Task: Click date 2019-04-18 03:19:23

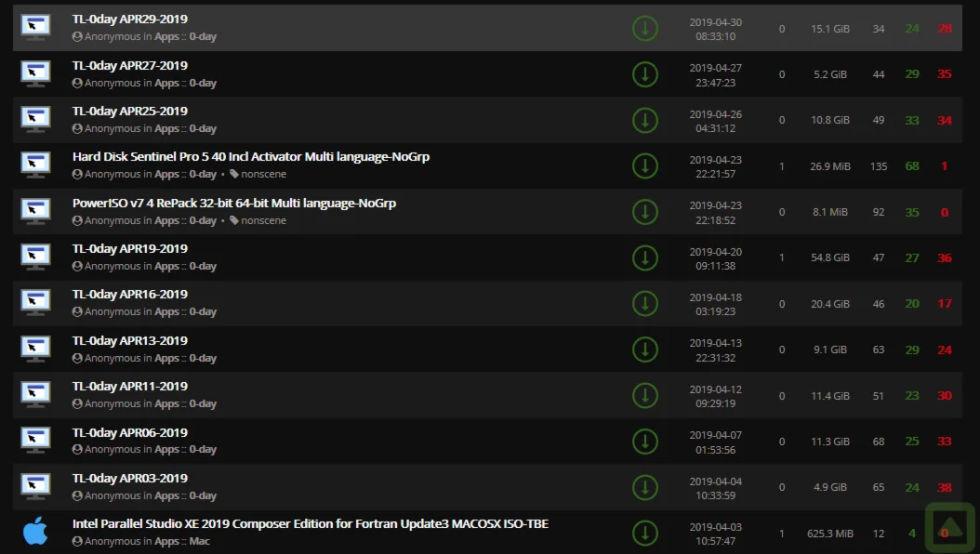Action: point(716,304)
